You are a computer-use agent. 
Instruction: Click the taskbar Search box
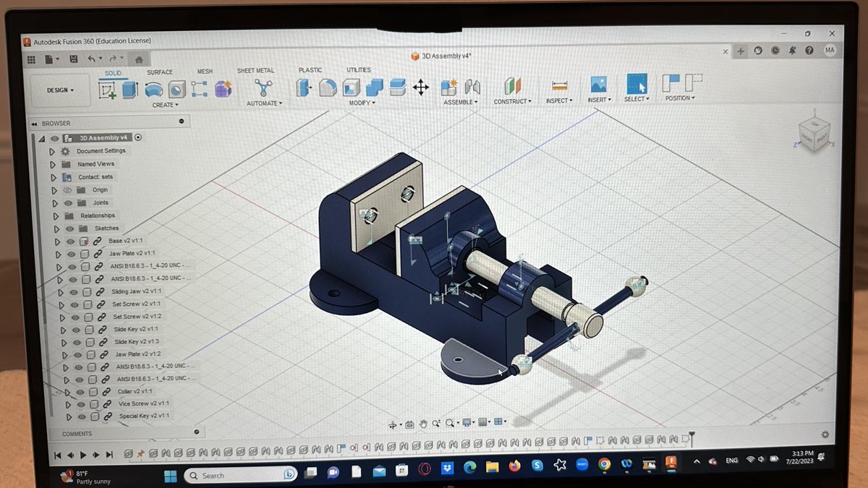coord(240,476)
